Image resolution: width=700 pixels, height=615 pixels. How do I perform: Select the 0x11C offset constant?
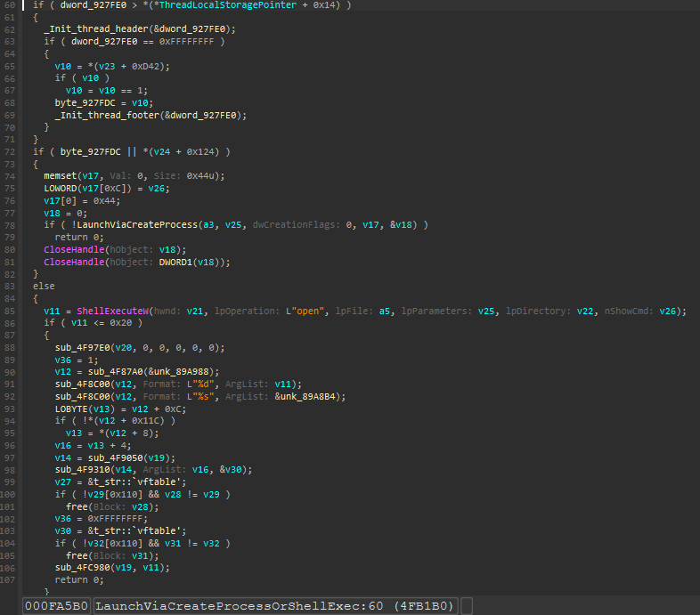tap(145, 421)
